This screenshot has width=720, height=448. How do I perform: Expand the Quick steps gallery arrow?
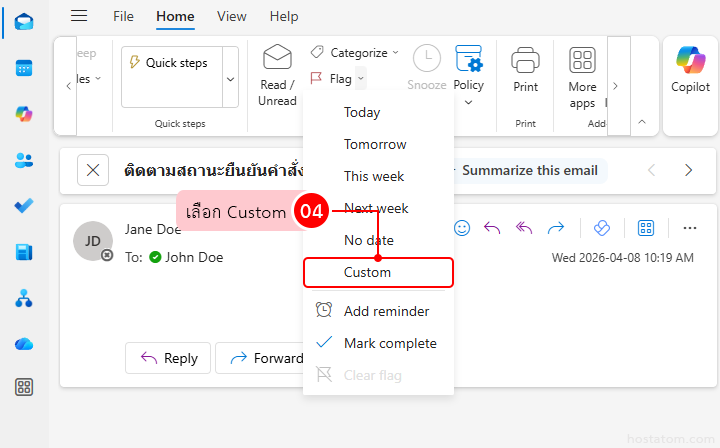point(231,79)
